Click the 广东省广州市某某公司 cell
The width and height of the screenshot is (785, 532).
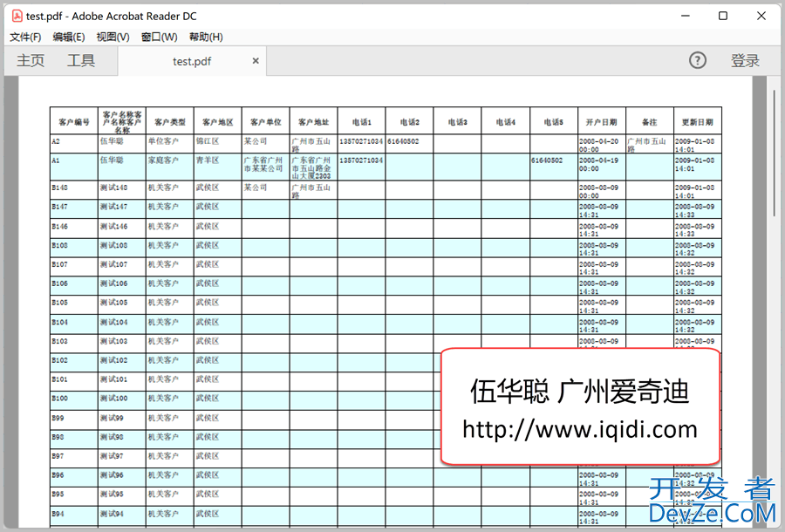(x=266, y=167)
